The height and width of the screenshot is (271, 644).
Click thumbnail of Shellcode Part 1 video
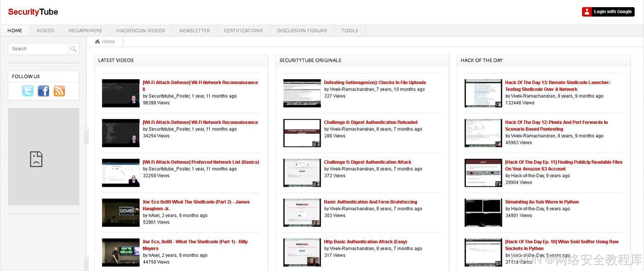tap(121, 252)
